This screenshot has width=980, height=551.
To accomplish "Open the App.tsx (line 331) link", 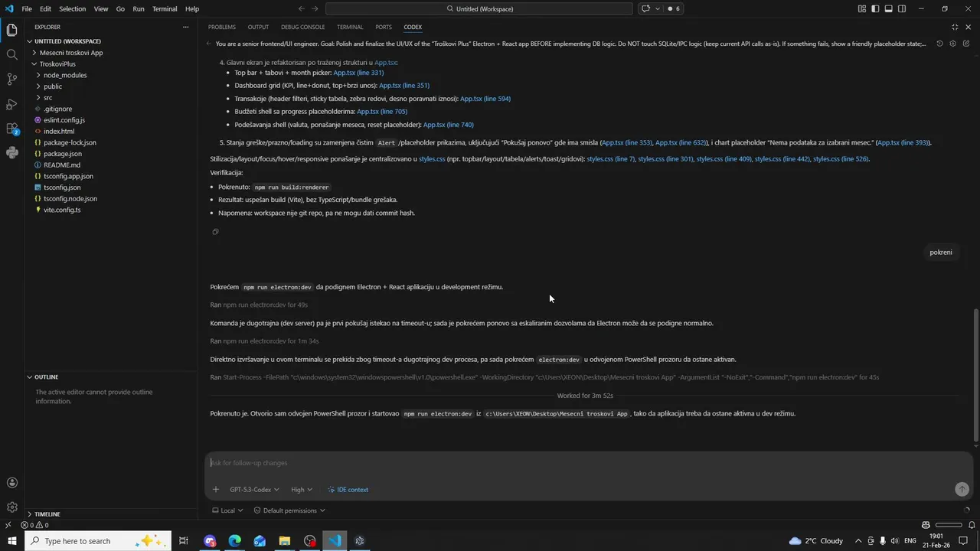I will coord(358,73).
